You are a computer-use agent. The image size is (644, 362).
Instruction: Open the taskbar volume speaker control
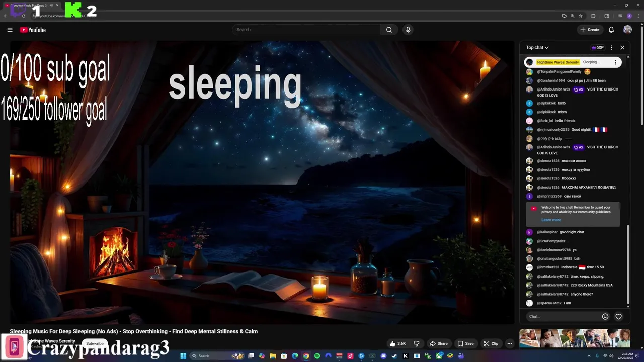tap(612, 356)
